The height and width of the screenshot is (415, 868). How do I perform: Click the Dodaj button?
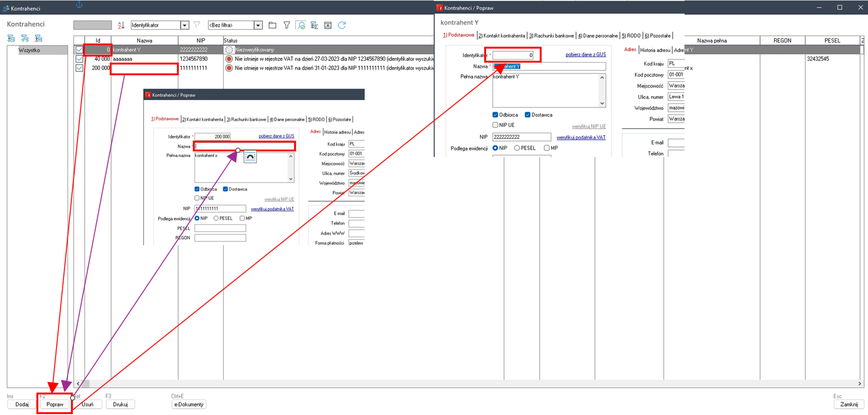22,405
